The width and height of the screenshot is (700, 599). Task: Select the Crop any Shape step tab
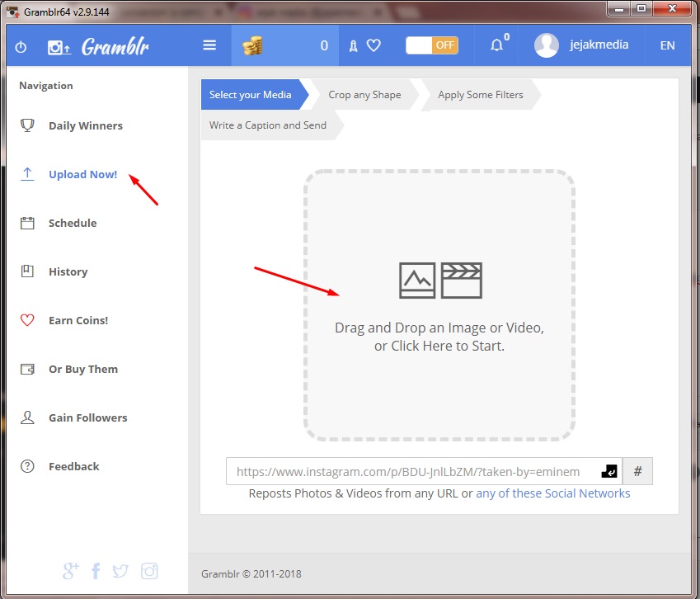click(x=364, y=95)
